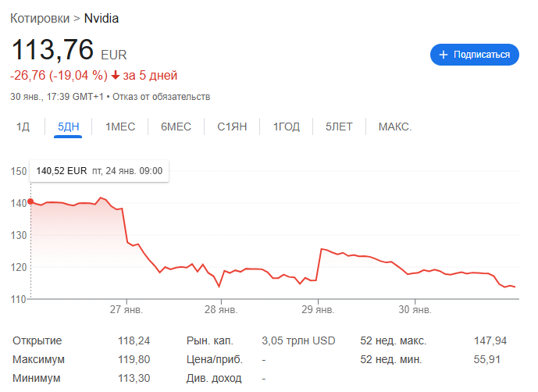538x392 pixels.
Task: Show the 5ЛЕТ chart range
Action: click(x=339, y=127)
